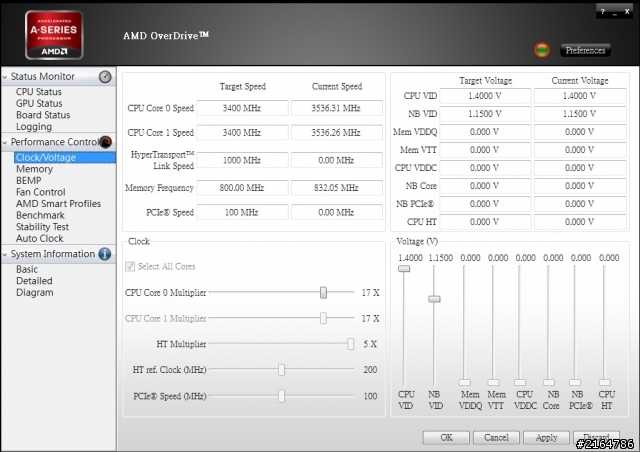
Task: Open AMD Smart Profiles
Action: 58,204
